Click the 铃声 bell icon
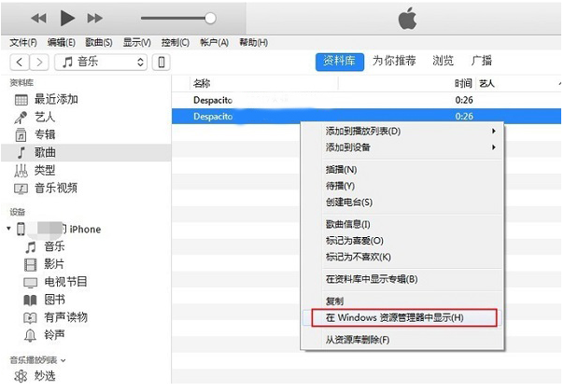This screenshot has height=392, width=564. tap(30, 336)
